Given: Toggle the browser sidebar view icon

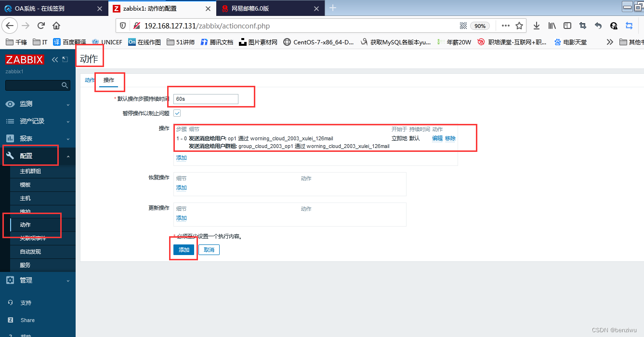Looking at the screenshot, I should 567,26.
